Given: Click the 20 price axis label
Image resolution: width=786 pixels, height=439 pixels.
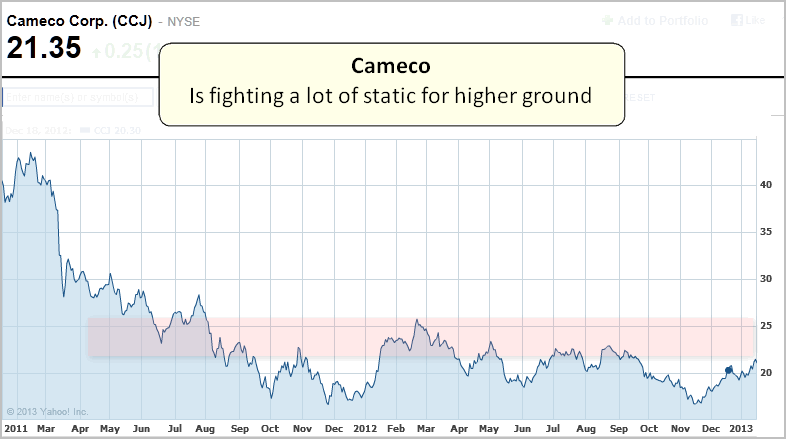Looking at the screenshot, I should (x=766, y=373).
